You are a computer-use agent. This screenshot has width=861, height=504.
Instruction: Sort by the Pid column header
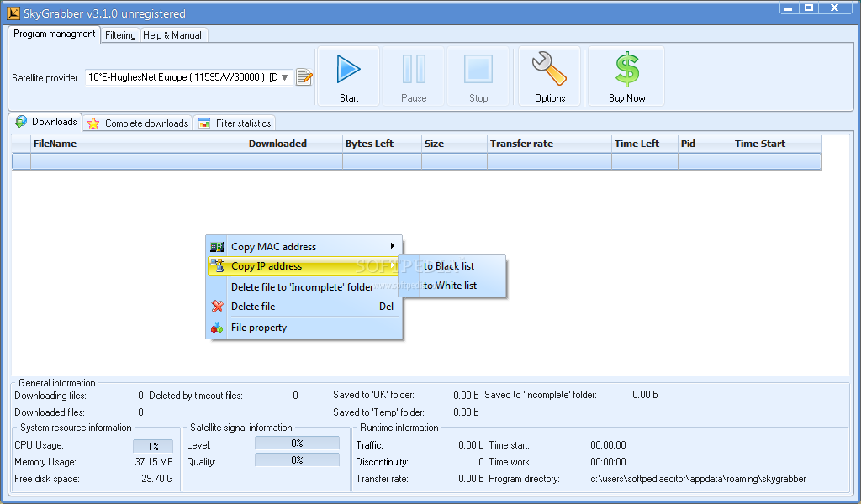click(x=705, y=144)
